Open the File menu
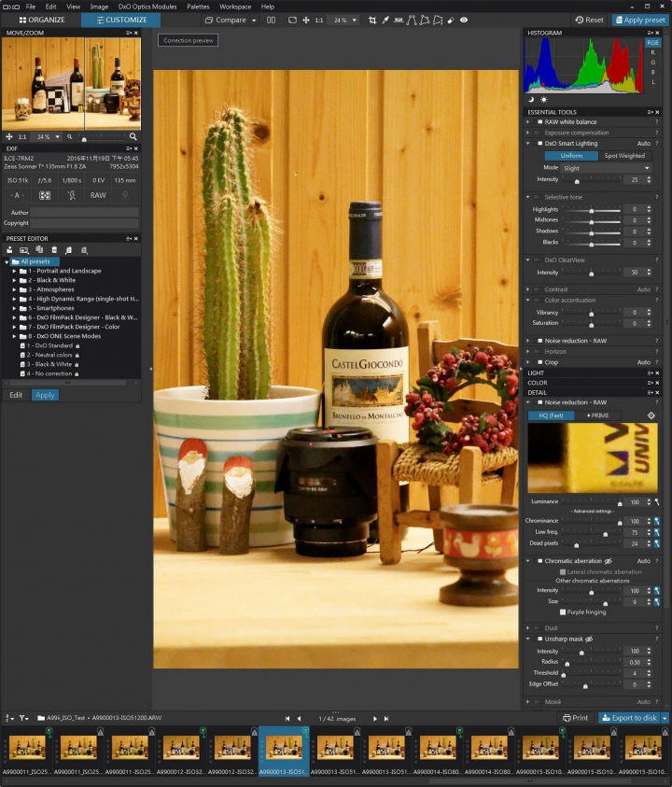 point(31,7)
